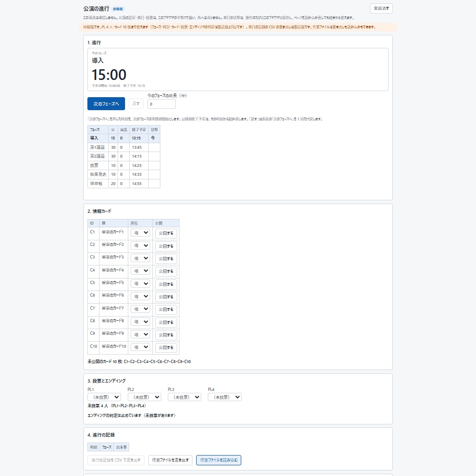Click the 戻す button
This screenshot has height=476, width=476.
point(136,104)
